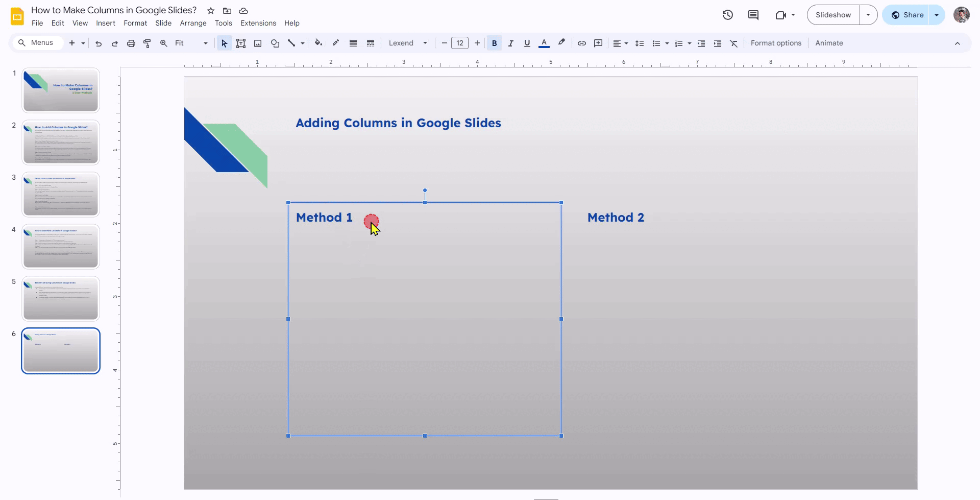Viewport: 980px width, 500px height.
Task: Open the Fit zoom level dropdown
Action: coord(191,43)
